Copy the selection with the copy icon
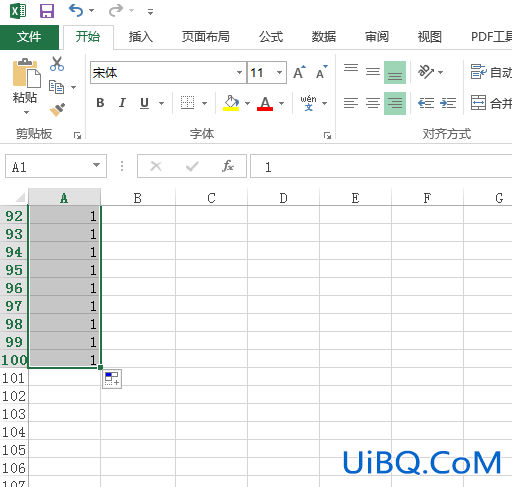The width and height of the screenshot is (512, 487). tap(56, 87)
